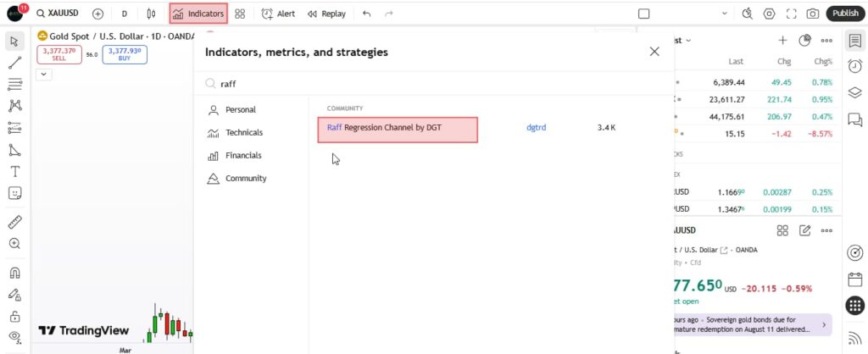This screenshot has height=354, width=868.
Task: Select the Text annotation tool
Action: tap(15, 171)
